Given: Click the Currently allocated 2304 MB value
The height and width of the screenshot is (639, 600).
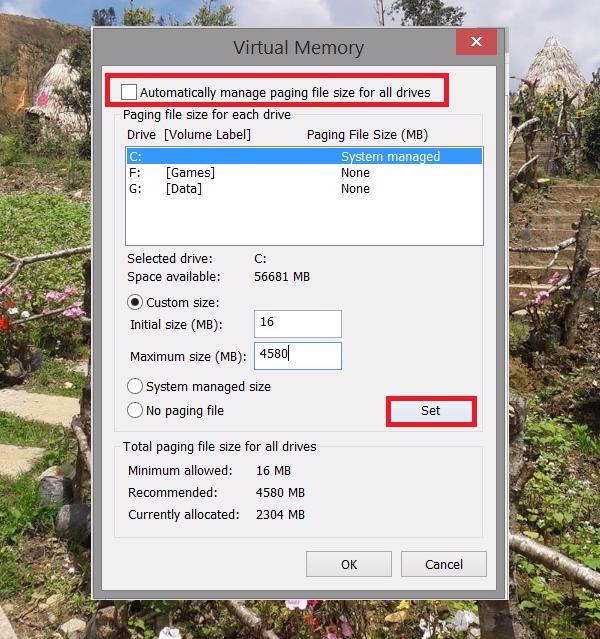Looking at the screenshot, I should [280, 514].
